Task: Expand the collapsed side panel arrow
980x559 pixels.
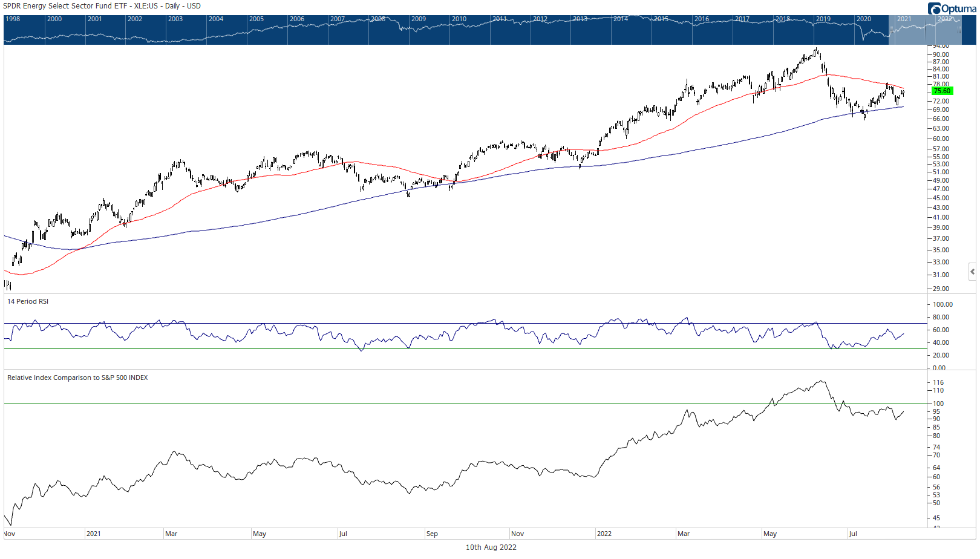Action: 972,272
